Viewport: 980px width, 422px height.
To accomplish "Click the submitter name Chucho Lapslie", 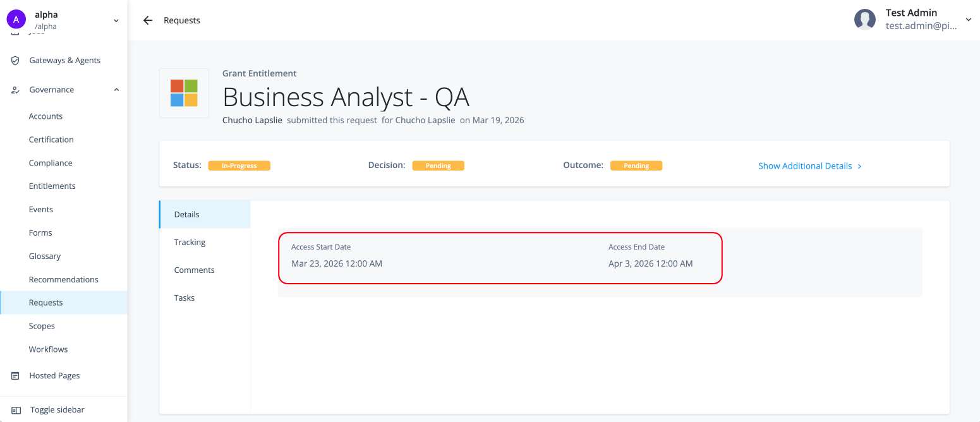I will pyautogui.click(x=252, y=120).
